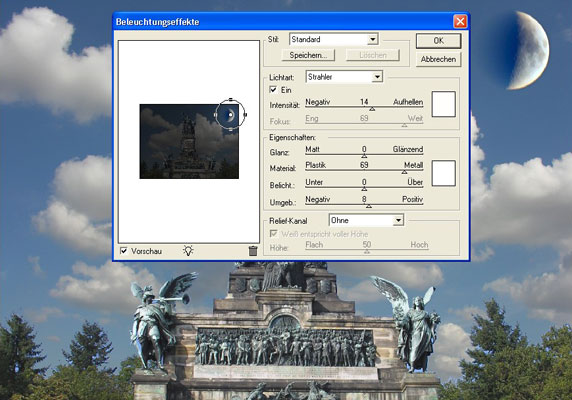This screenshot has width=572, height=400.
Task: Open the Relief-Kanal dropdown showing Ohne
Action: click(366, 220)
